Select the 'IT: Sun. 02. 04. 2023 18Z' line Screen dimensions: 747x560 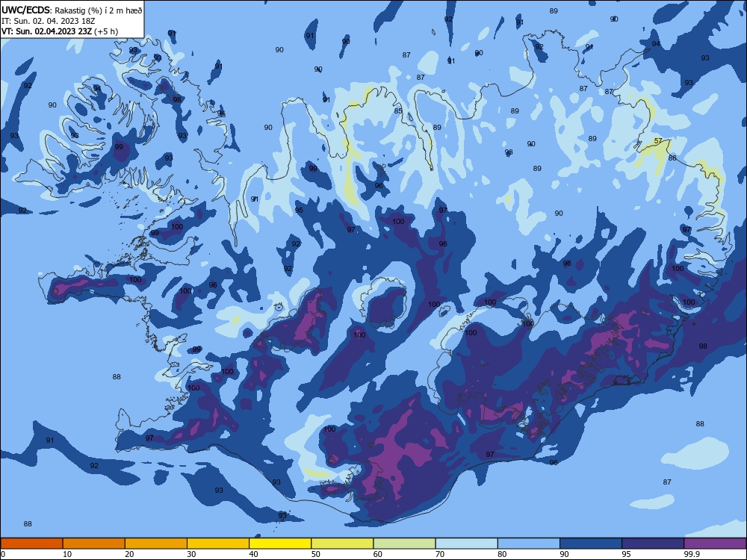(x=48, y=21)
